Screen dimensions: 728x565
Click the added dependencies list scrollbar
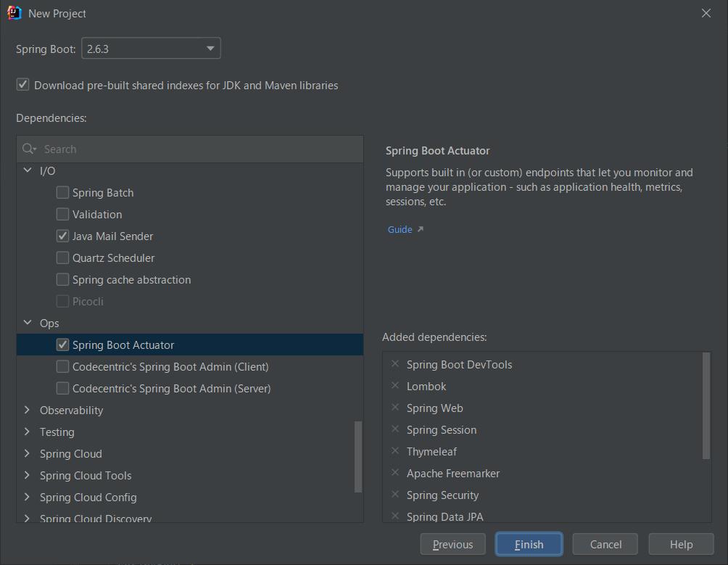[706, 405]
